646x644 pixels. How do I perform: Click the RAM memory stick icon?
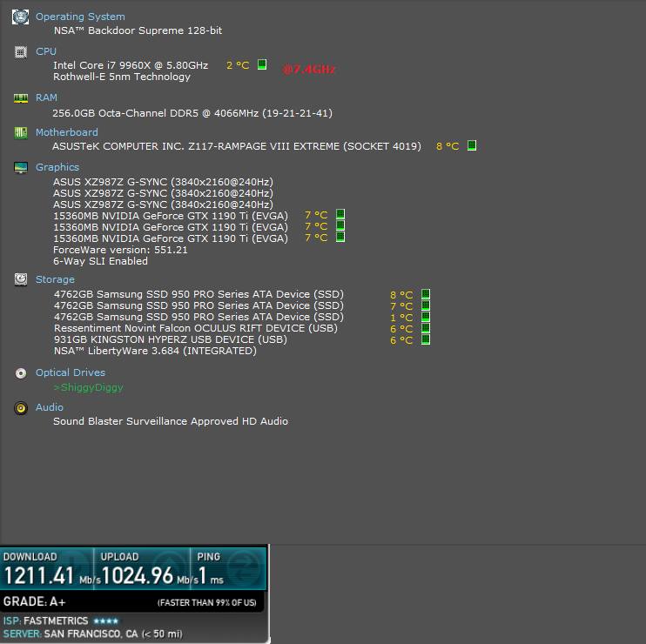pos(21,98)
